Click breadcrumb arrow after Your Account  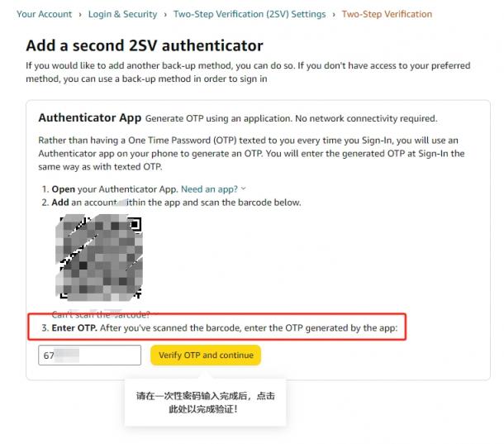(x=80, y=15)
